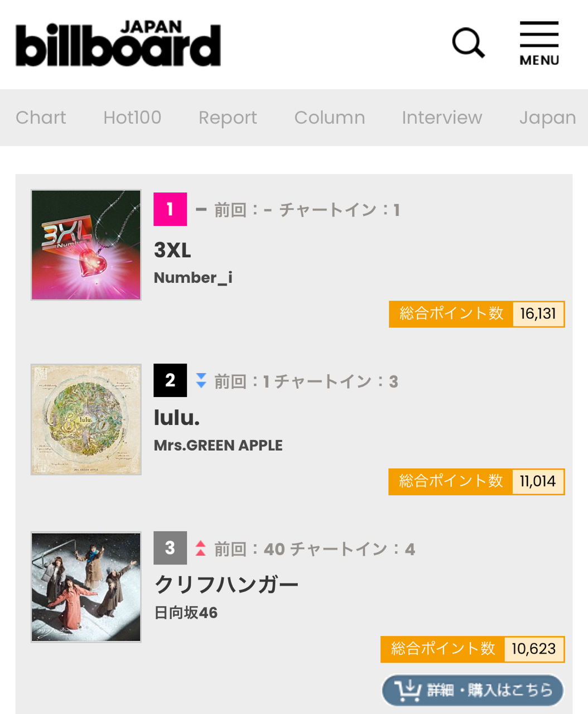Open Mrs.GREEN APPLE artist link

coord(218,445)
